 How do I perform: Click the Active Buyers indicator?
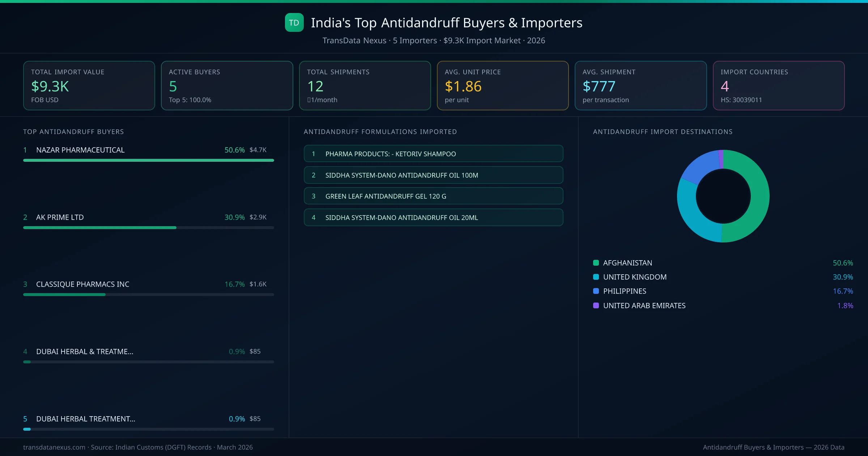[x=227, y=85]
